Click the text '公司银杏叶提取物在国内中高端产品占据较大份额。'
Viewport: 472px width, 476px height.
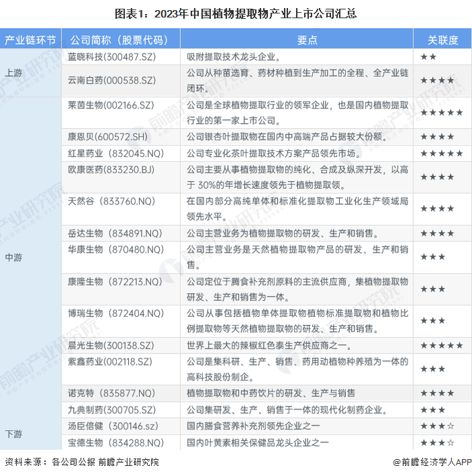coord(287,137)
